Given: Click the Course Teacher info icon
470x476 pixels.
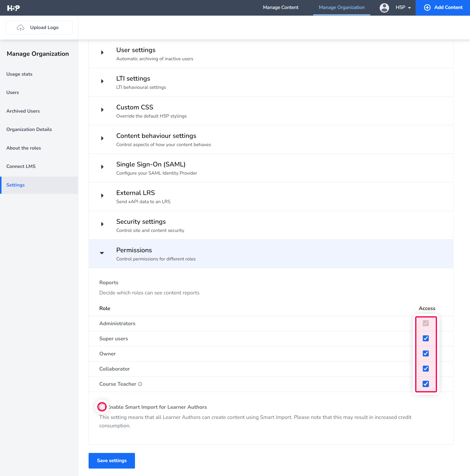Looking at the screenshot, I should click(140, 384).
